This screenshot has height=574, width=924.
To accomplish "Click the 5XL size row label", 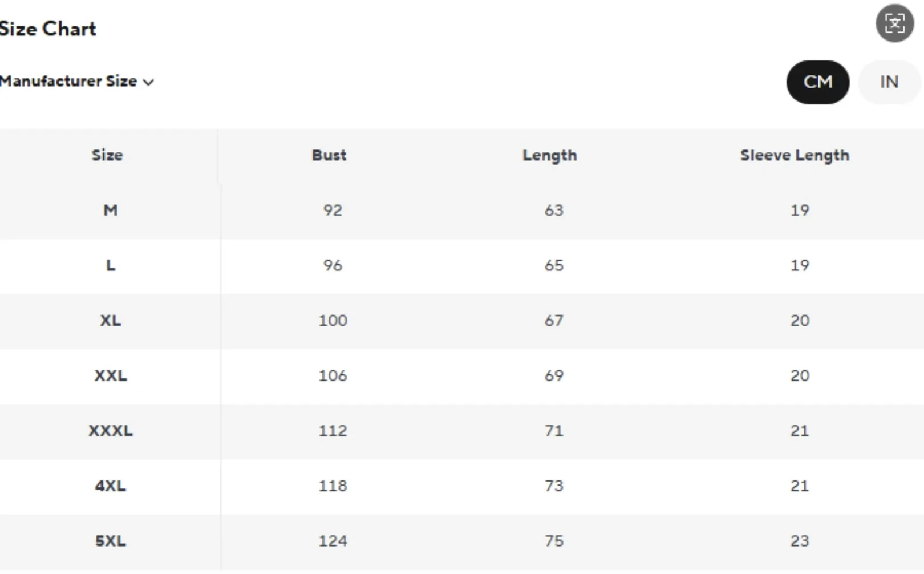I will pyautogui.click(x=111, y=541).
